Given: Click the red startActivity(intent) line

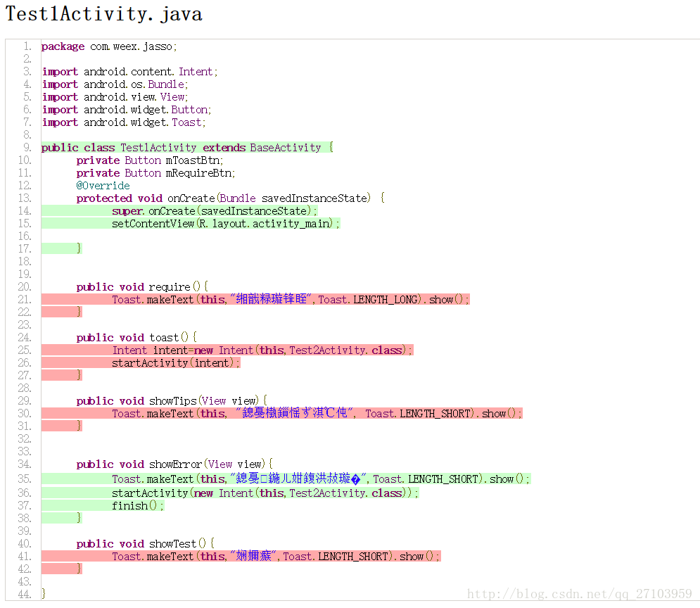Looking at the screenshot, I should pos(176,363).
